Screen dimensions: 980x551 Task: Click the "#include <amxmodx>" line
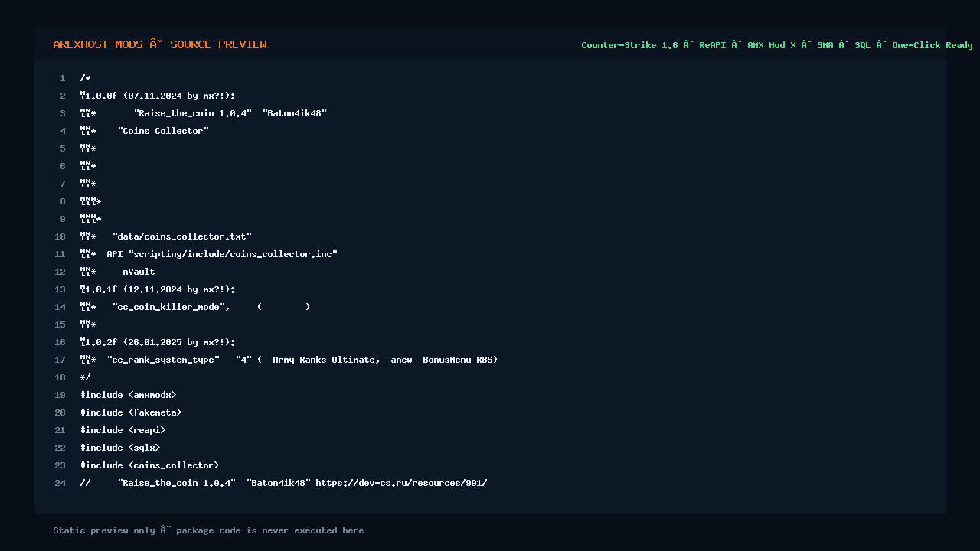[x=129, y=395]
